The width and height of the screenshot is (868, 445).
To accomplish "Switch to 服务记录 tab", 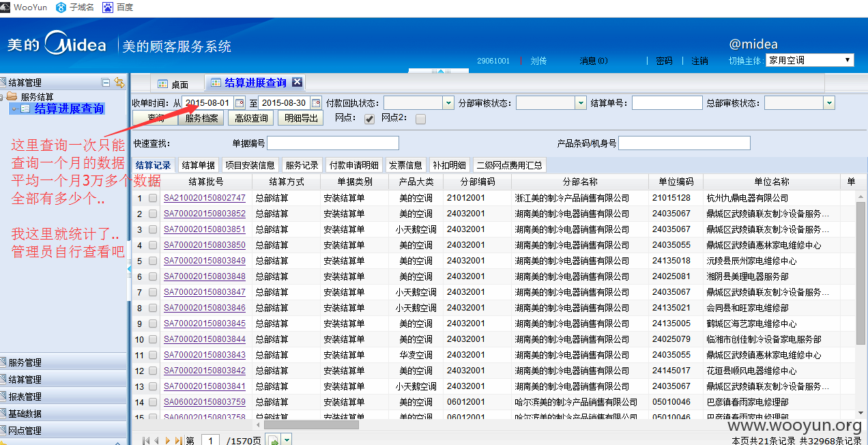I will coord(302,165).
